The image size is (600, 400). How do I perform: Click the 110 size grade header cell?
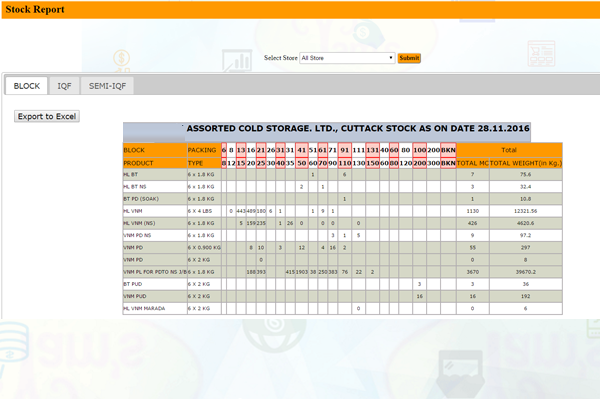pos(345,163)
